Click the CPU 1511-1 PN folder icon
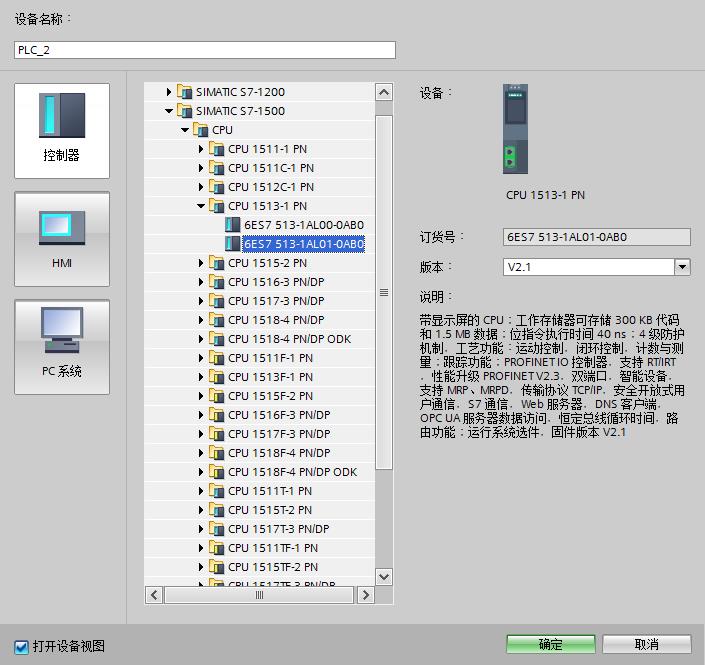This screenshot has width=705, height=665. coord(216,149)
